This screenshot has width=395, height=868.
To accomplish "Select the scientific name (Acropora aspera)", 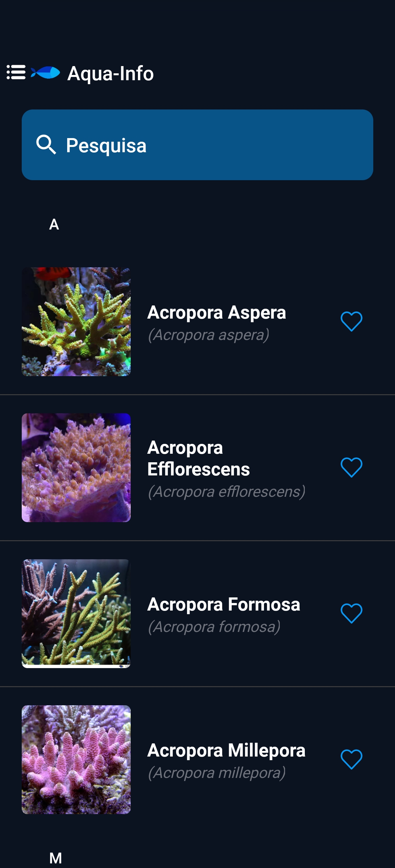I will [x=208, y=335].
